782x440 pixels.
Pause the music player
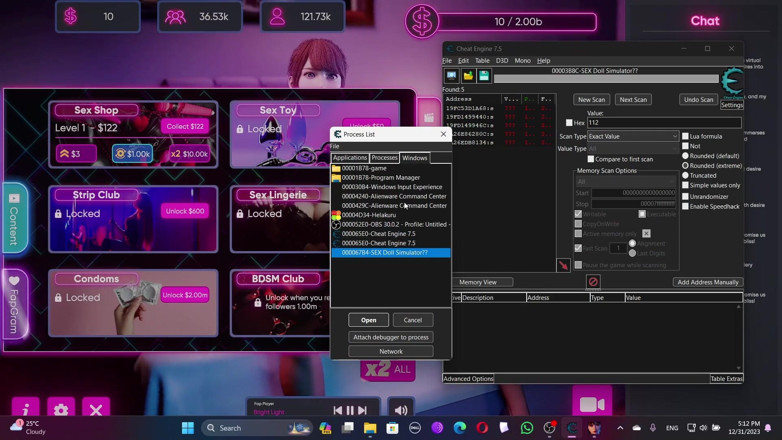click(x=350, y=410)
